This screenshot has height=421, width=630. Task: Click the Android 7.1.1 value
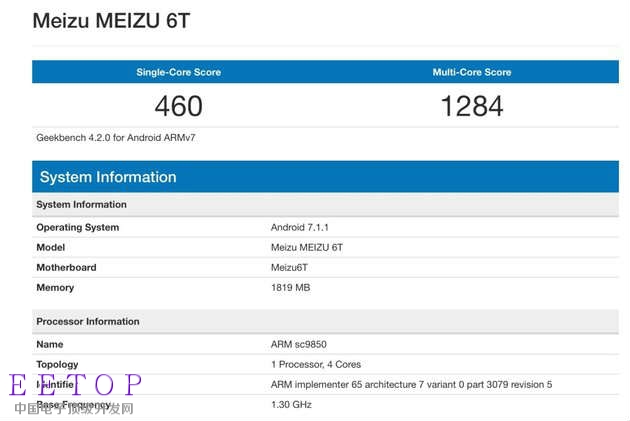pyautogui.click(x=300, y=227)
